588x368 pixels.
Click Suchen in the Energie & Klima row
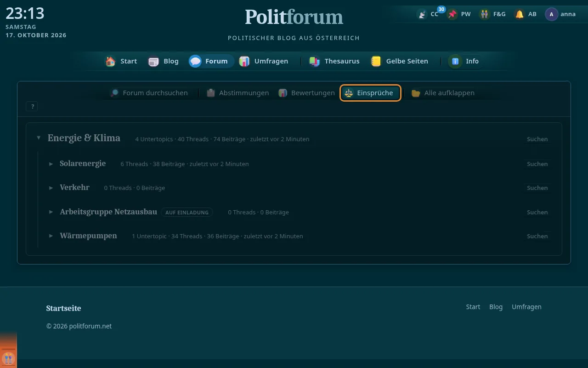pyautogui.click(x=537, y=139)
